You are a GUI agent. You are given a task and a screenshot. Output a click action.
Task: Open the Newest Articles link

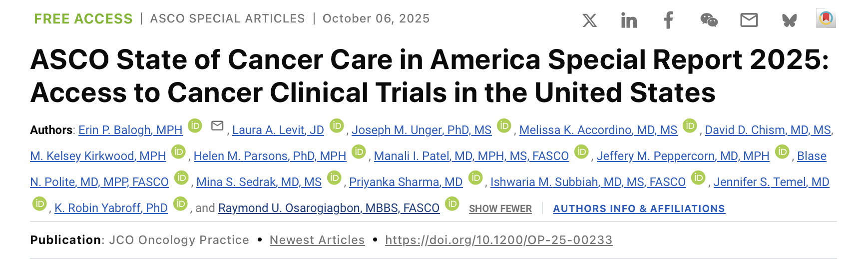coord(317,240)
